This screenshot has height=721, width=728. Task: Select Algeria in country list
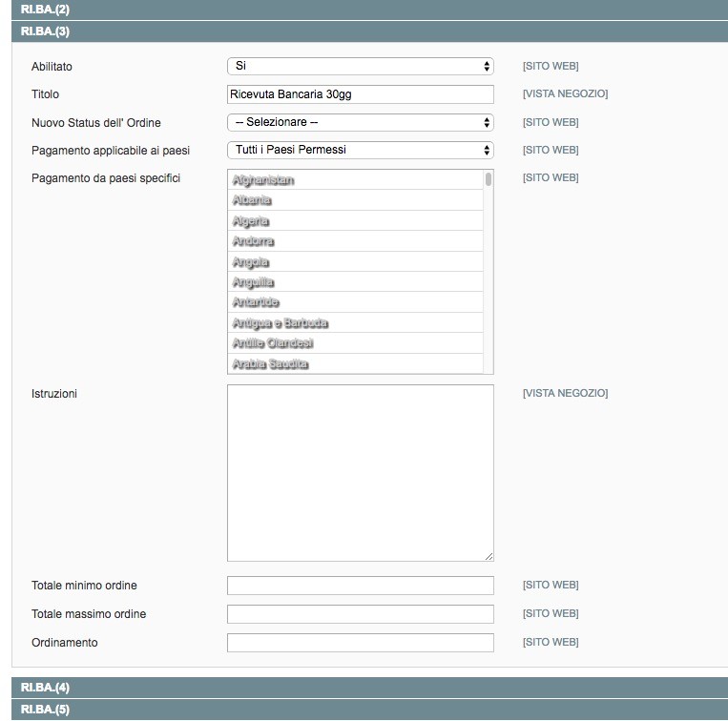pyautogui.click(x=355, y=221)
